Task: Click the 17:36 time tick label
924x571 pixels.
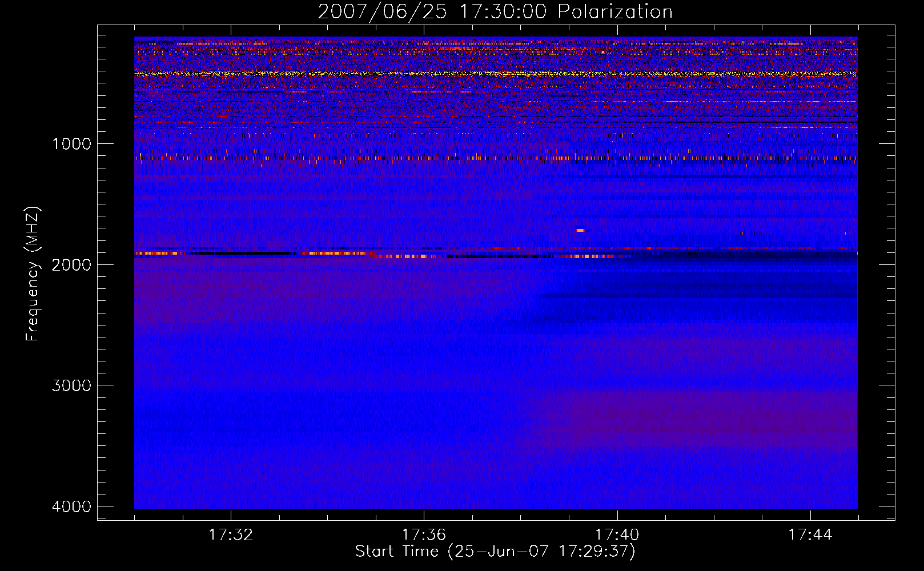Action: point(424,535)
